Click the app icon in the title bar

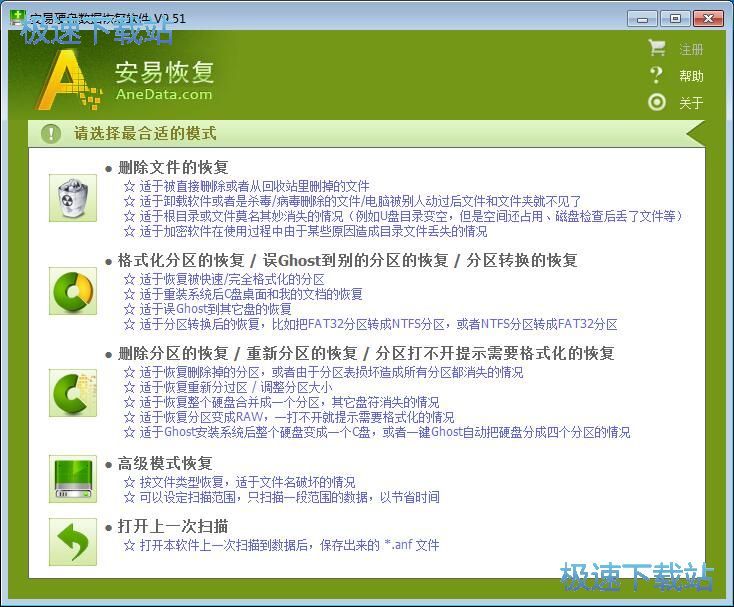[x=18, y=18]
